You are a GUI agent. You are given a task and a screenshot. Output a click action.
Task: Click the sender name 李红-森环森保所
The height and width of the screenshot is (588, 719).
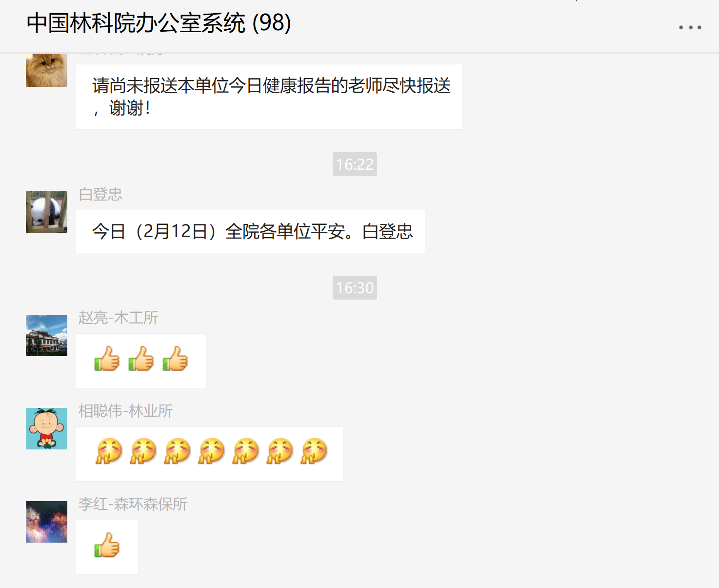[x=133, y=504]
